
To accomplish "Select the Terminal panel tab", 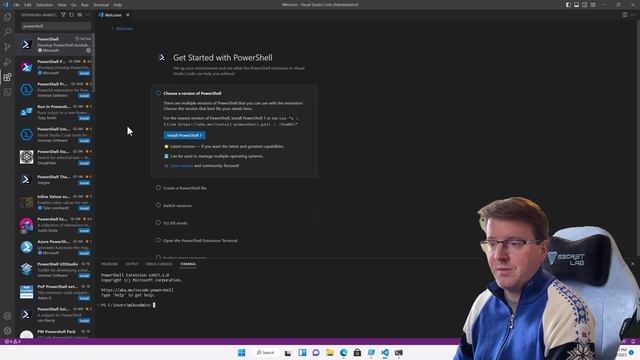I will coord(188,264).
